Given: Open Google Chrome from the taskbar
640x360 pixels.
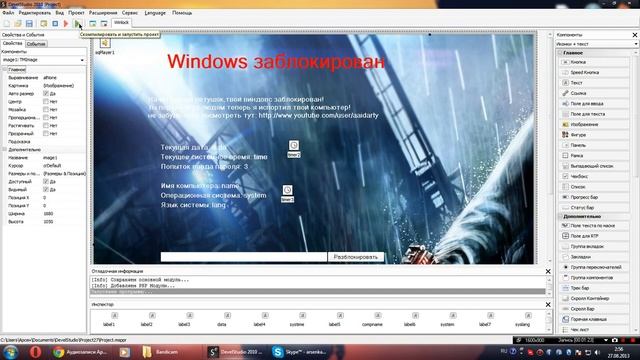Looking at the screenshot, I should point(80,352).
